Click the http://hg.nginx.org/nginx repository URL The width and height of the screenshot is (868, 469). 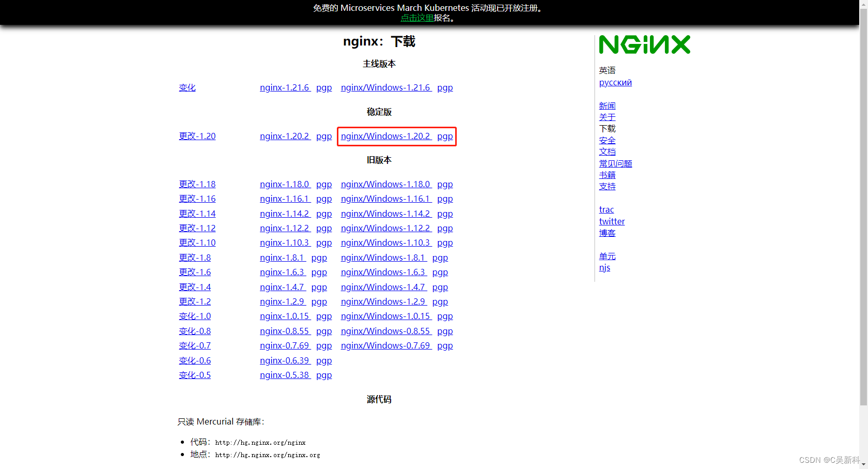tap(260, 443)
